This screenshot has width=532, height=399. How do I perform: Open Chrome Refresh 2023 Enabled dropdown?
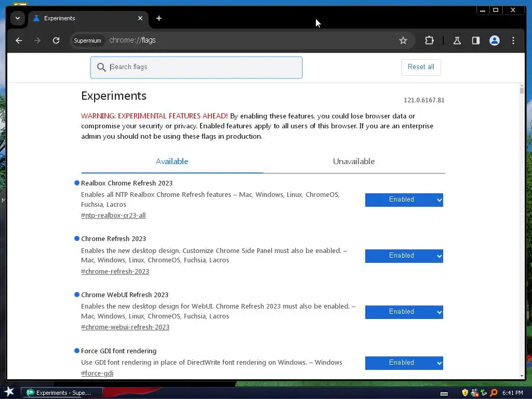[404, 256]
